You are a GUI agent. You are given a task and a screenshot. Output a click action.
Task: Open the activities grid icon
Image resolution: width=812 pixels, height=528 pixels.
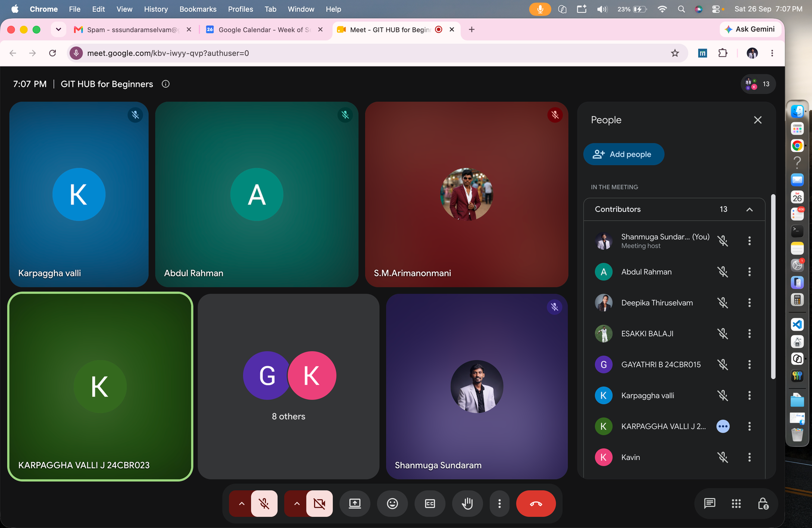pyautogui.click(x=736, y=504)
